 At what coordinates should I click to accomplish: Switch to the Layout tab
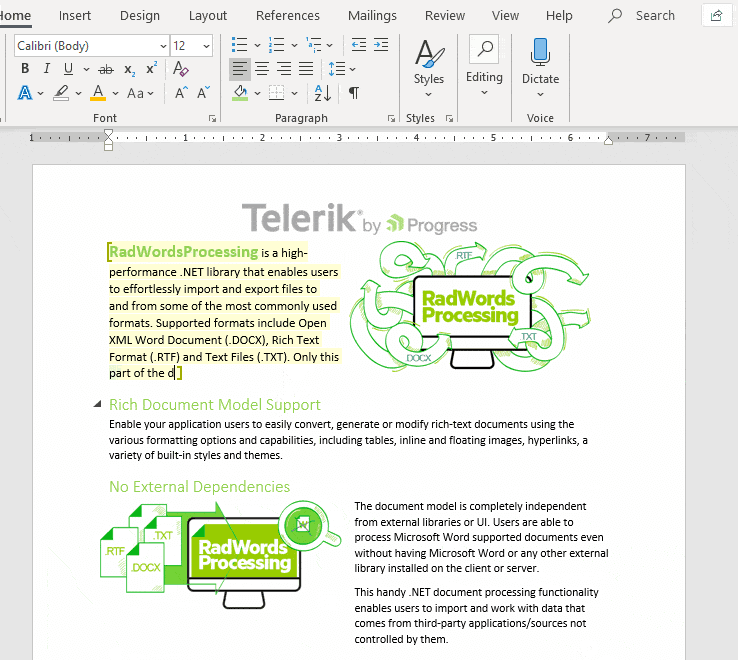point(208,16)
